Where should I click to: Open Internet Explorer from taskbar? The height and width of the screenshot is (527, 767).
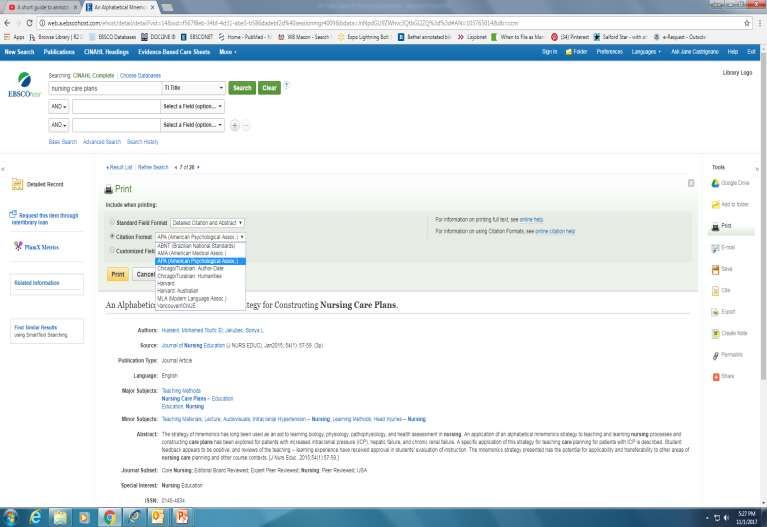[x=35, y=517]
